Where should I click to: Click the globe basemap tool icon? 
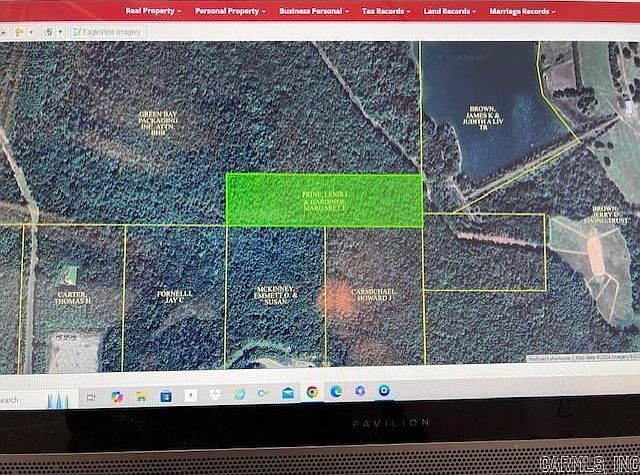(x=49, y=32)
